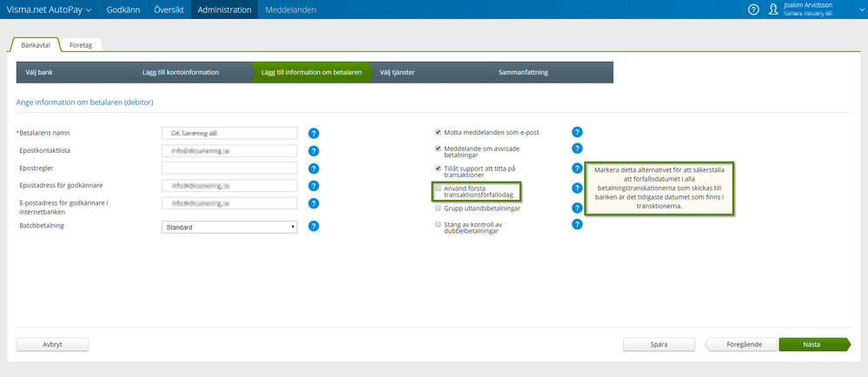868x377 pixels.
Task: Click the Avbryt button
Action: (53, 344)
